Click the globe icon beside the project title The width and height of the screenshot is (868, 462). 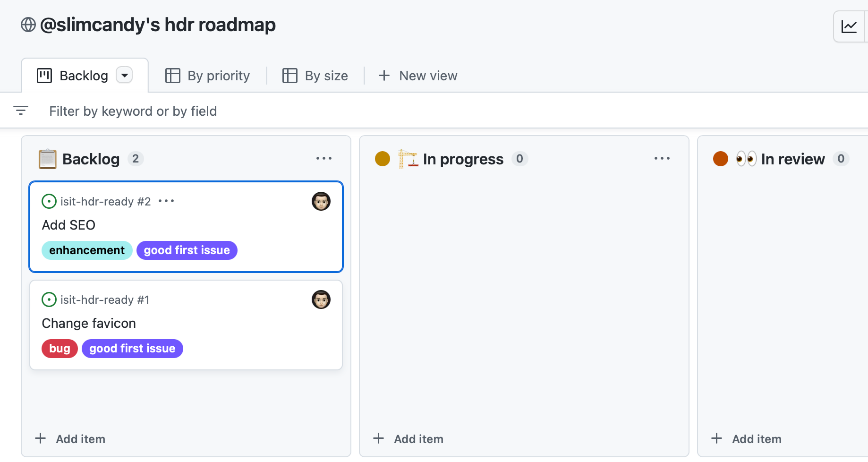[27, 24]
